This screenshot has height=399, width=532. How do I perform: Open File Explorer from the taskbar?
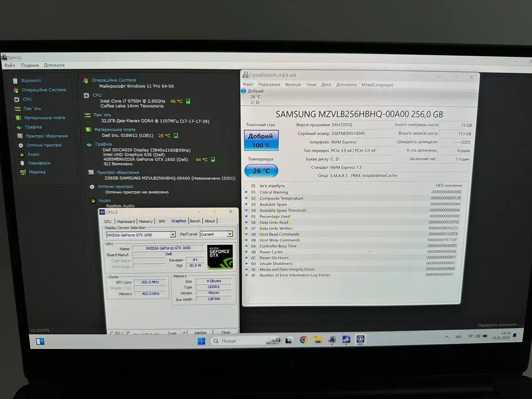point(317,340)
